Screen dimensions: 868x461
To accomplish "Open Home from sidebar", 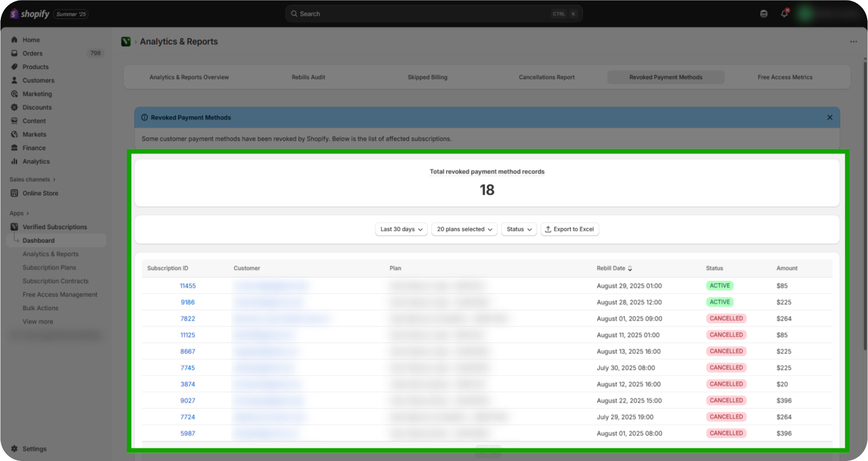I will (x=31, y=40).
